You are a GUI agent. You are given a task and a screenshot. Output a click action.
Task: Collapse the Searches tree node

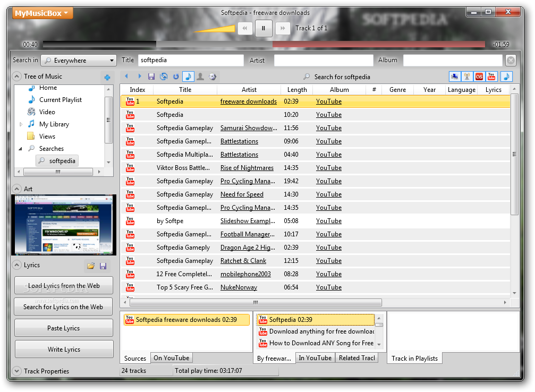pos(21,149)
